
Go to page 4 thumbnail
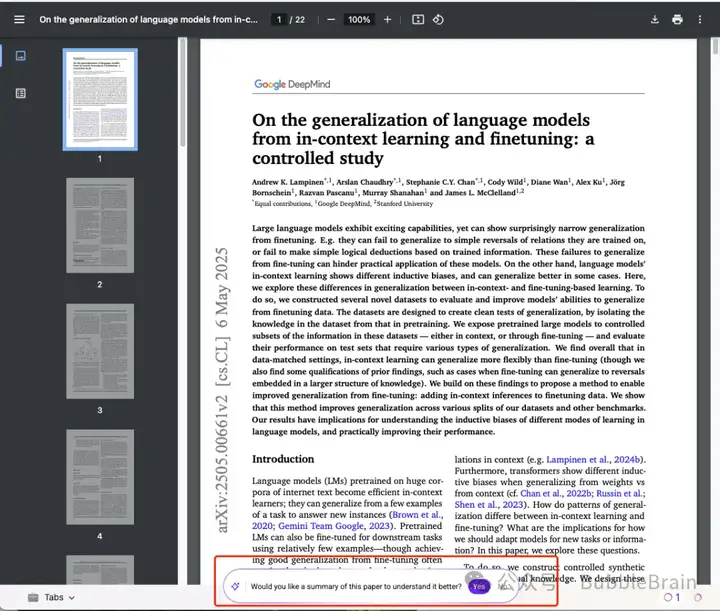pos(100,477)
